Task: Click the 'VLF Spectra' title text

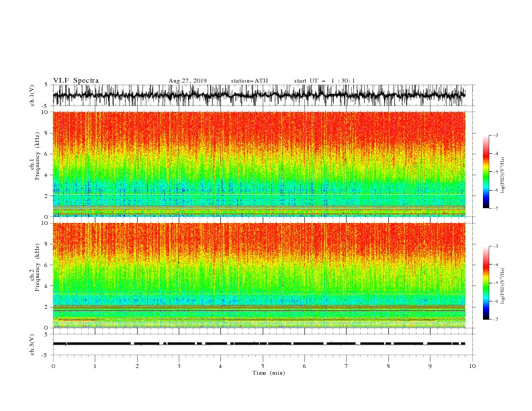Action: coord(76,81)
